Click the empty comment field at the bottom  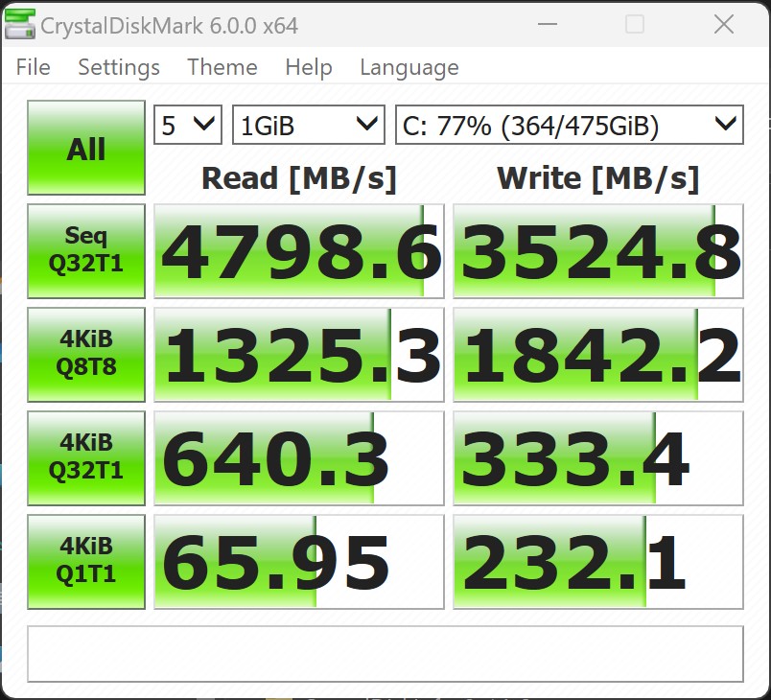coord(385,654)
